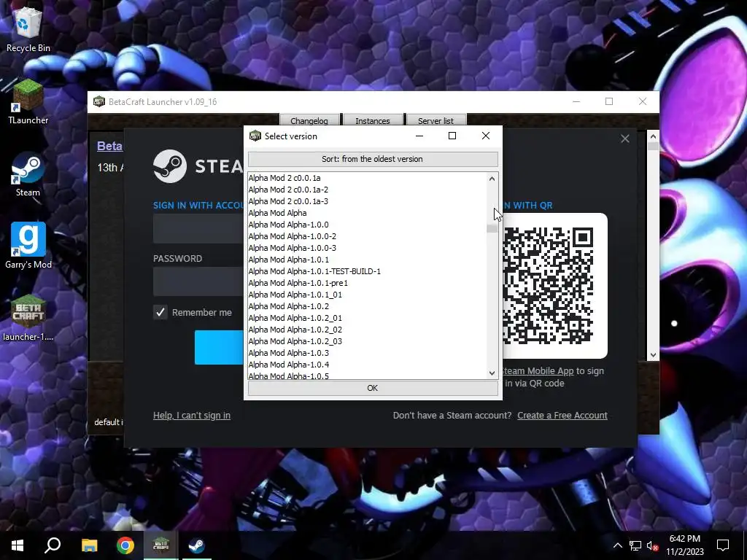Click BetaCraft changelog scroll up arrow
This screenshot has height=560, width=747.
point(653,136)
